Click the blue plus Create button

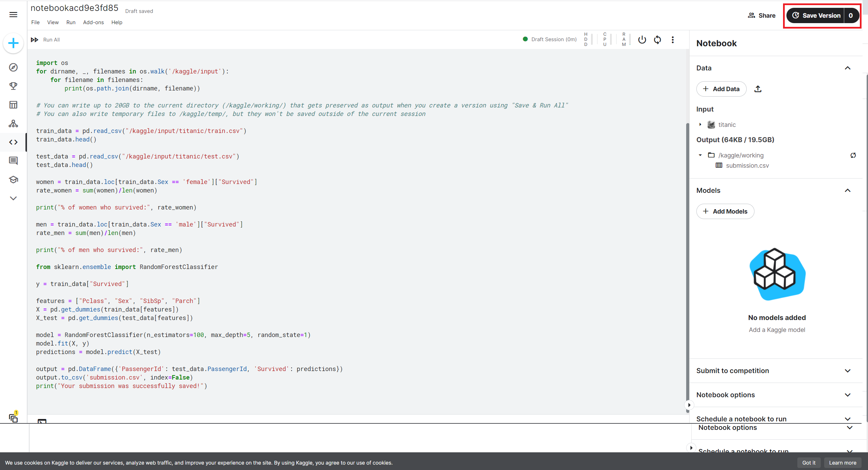pyautogui.click(x=13, y=43)
